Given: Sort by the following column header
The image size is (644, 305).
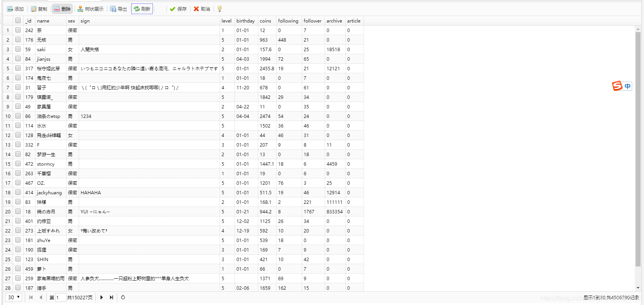Looking at the screenshot, I should tap(289, 21).
